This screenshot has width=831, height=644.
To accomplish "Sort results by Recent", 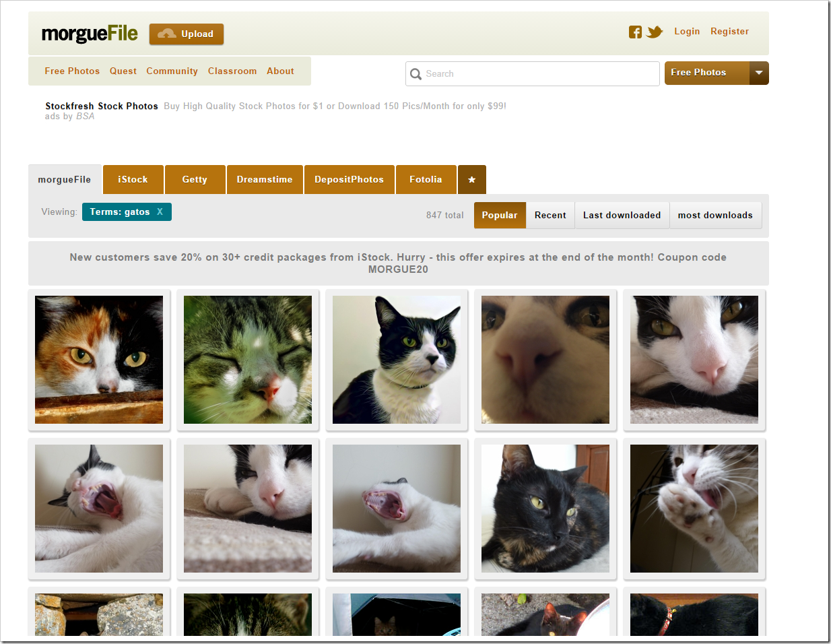I will (x=550, y=216).
